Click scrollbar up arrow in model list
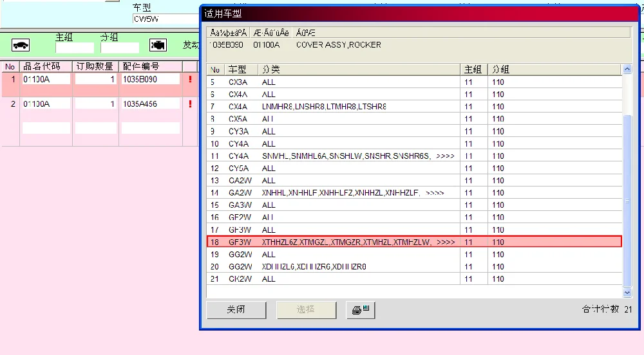The image size is (644, 355). tap(627, 69)
